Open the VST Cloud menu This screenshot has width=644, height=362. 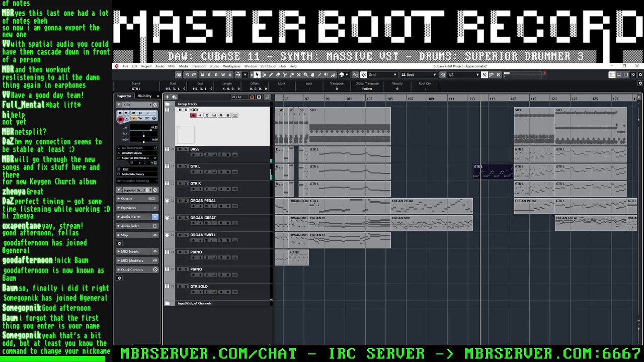(x=268, y=66)
